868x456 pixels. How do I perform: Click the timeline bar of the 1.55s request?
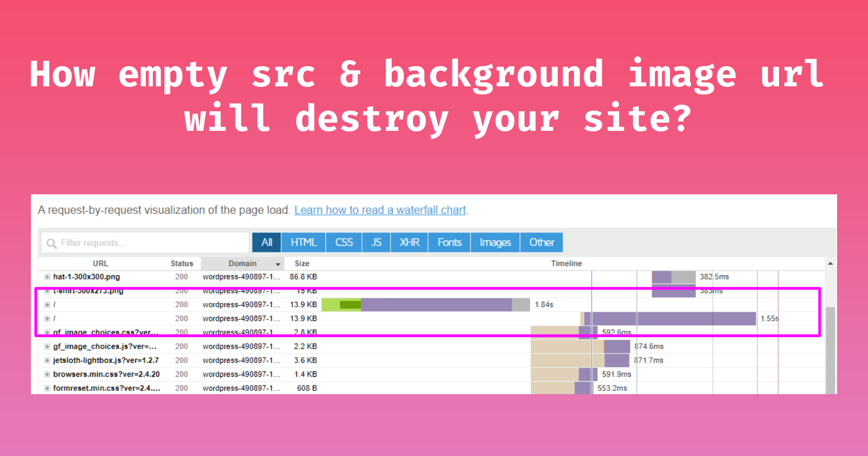pos(668,319)
